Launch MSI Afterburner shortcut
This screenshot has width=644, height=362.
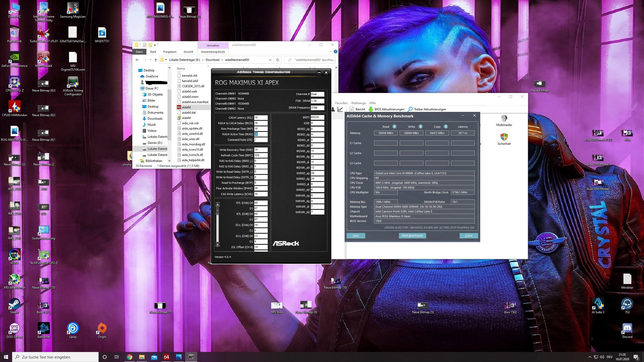(x=15, y=282)
